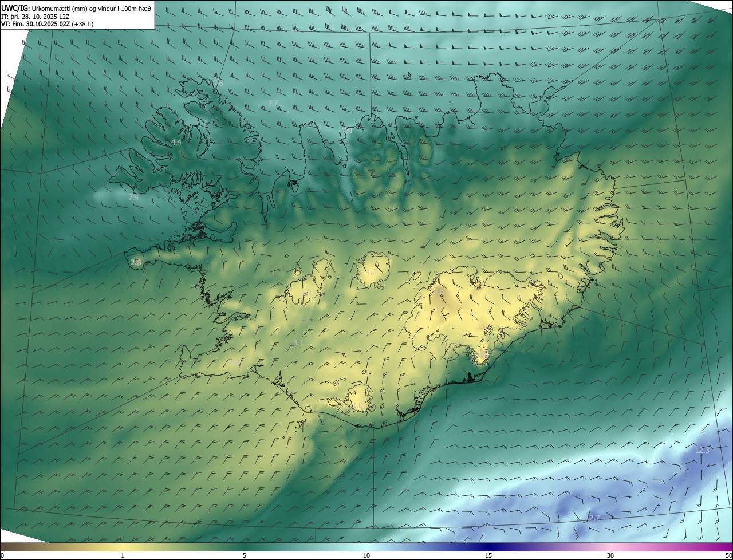This screenshot has width=733, height=560.
Task: Click the valid time line "VT: Fim. 30.10.2025 02Z (+38 h)"
Action: click(x=48, y=25)
